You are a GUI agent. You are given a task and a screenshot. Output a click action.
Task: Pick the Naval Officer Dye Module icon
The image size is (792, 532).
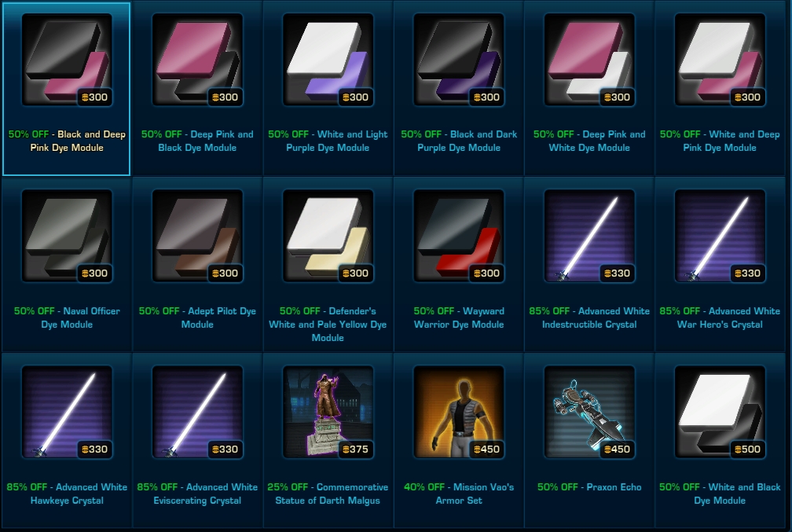click(x=67, y=236)
